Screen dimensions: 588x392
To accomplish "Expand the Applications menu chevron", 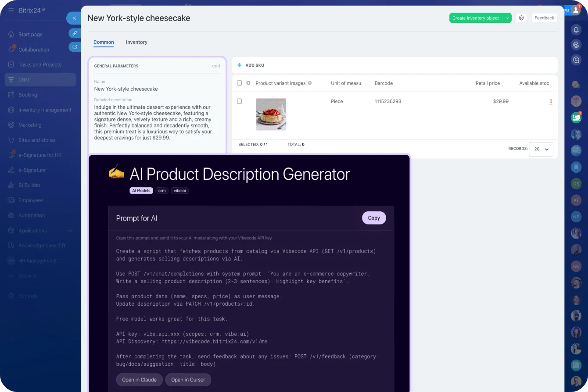I will (71, 231).
